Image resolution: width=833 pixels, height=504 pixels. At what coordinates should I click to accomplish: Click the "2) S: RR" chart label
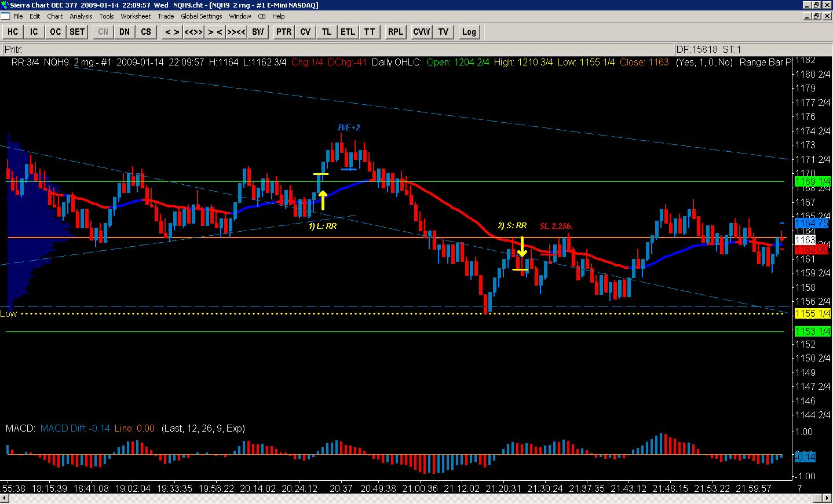pyautogui.click(x=512, y=225)
